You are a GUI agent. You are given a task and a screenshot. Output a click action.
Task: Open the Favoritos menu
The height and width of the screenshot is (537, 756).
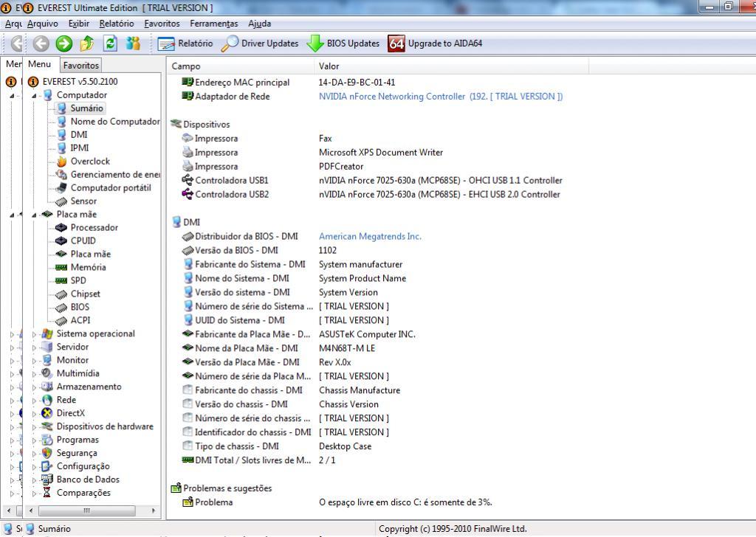[162, 24]
